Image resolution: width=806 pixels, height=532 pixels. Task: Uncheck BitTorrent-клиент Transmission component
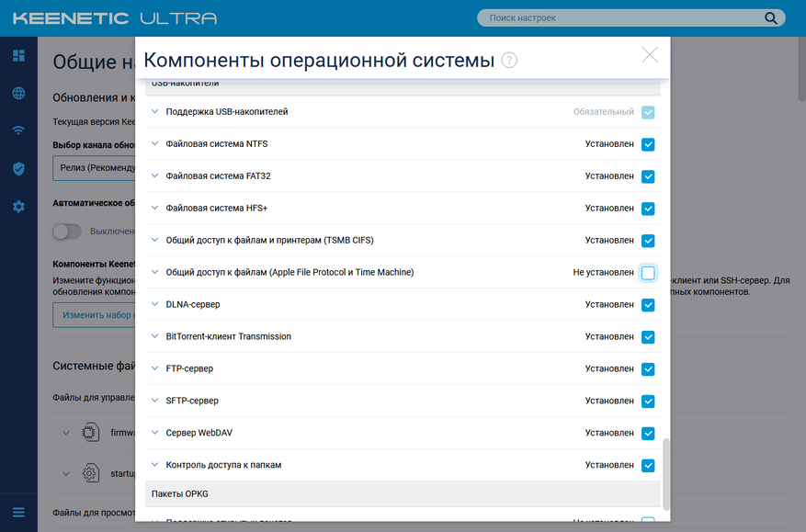[x=648, y=337]
